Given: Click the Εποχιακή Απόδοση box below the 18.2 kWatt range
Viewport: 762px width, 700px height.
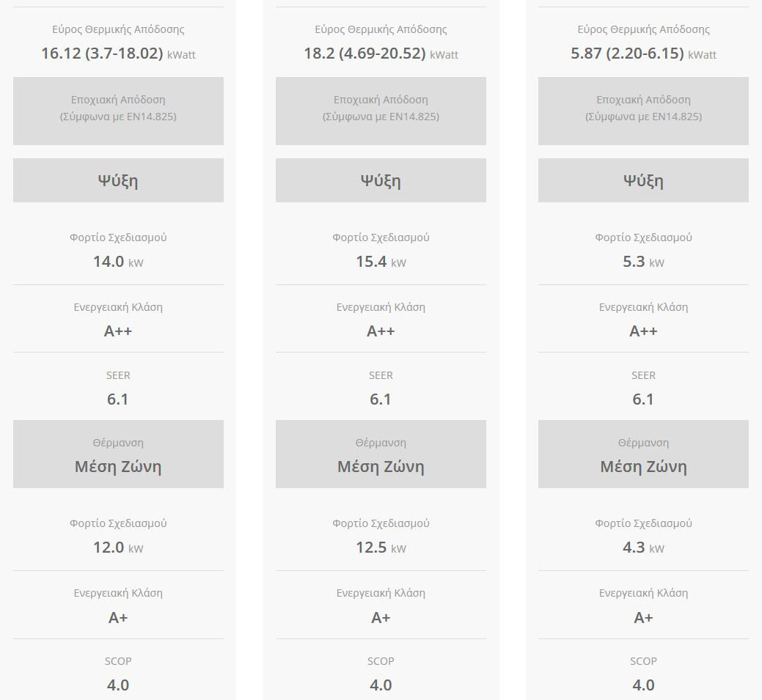Looking at the screenshot, I should tap(381, 111).
